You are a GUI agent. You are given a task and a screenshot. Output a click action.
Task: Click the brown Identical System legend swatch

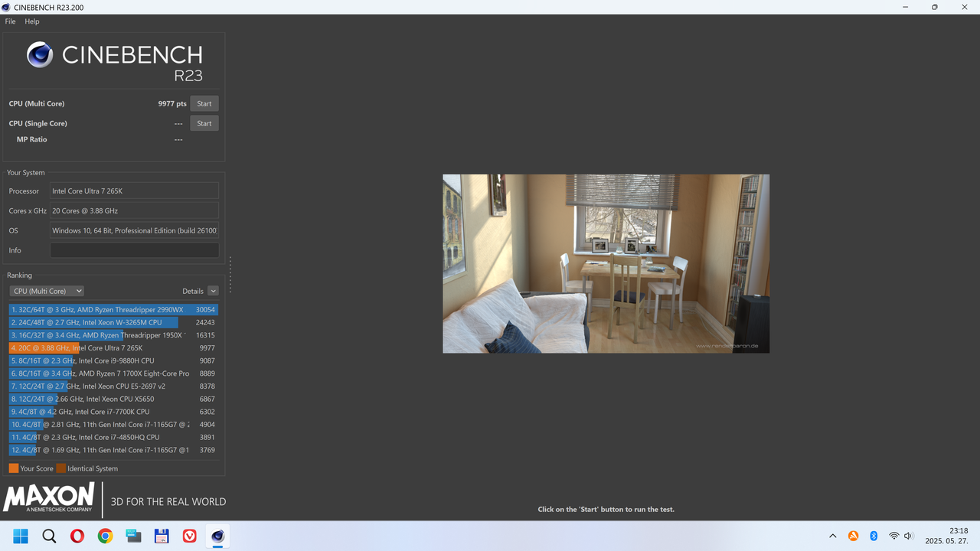pyautogui.click(x=61, y=468)
